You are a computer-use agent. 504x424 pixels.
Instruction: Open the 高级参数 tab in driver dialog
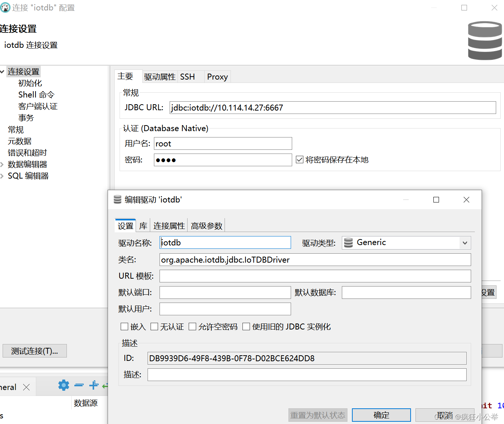pos(206,226)
